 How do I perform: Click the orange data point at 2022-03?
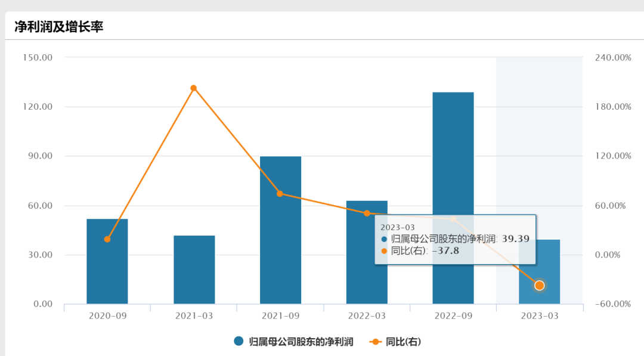click(x=367, y=213)
